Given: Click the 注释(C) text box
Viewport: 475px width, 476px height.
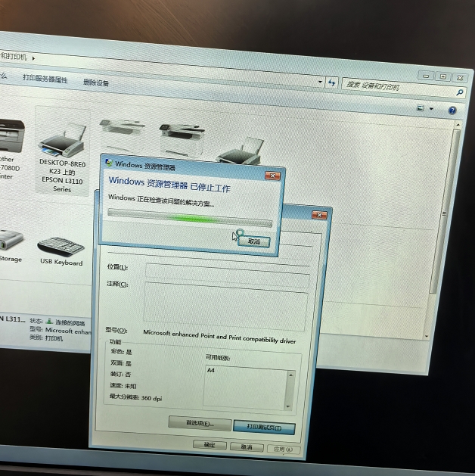Looking at the screenshot, I should [x=225, y=306].
